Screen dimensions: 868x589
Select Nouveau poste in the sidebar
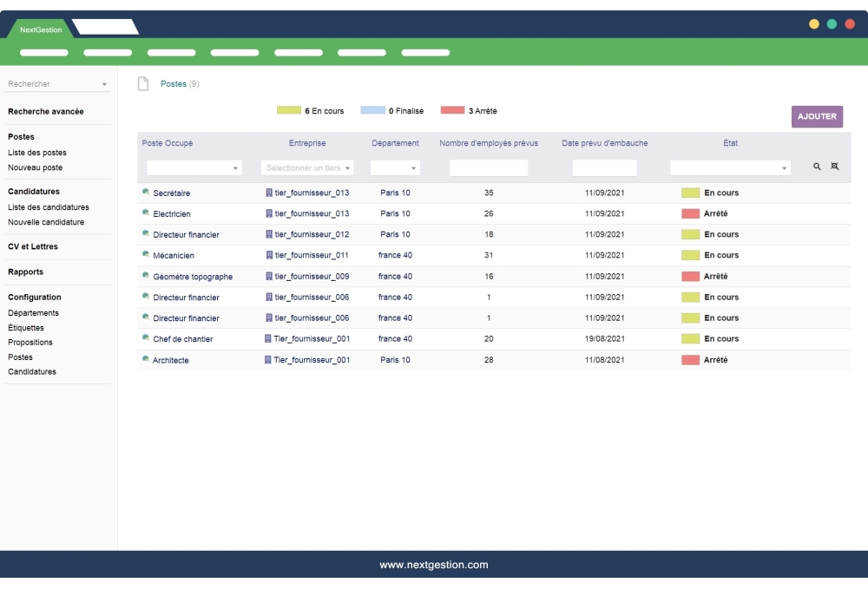36,167
